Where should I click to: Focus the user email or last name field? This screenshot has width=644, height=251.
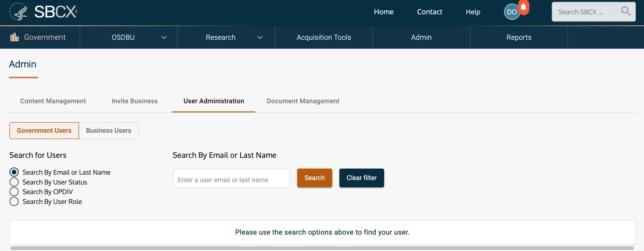coord(231,178)
